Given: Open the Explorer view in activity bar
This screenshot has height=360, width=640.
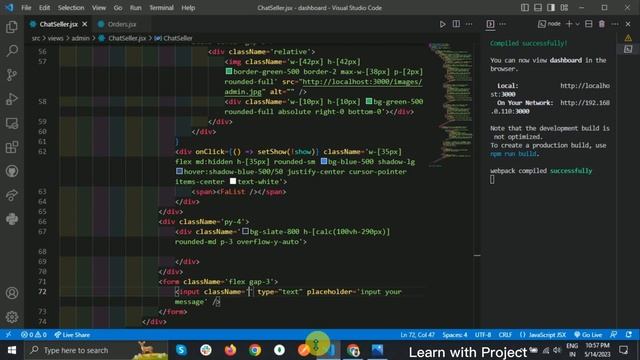Looking at the screenshot, I should 12,27.
